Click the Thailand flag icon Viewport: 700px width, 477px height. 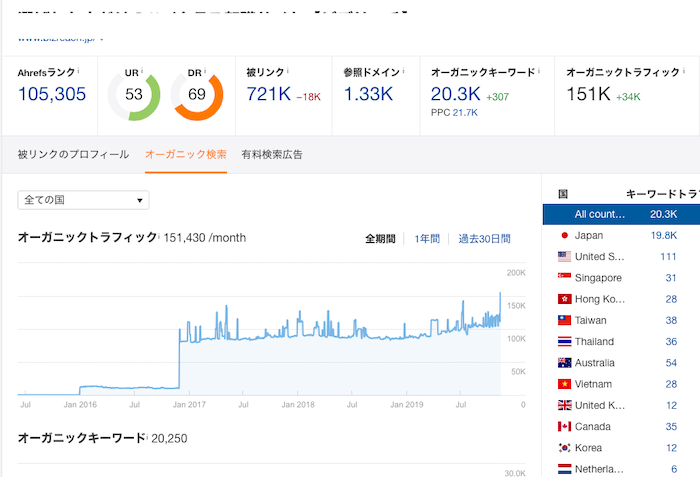564,341
